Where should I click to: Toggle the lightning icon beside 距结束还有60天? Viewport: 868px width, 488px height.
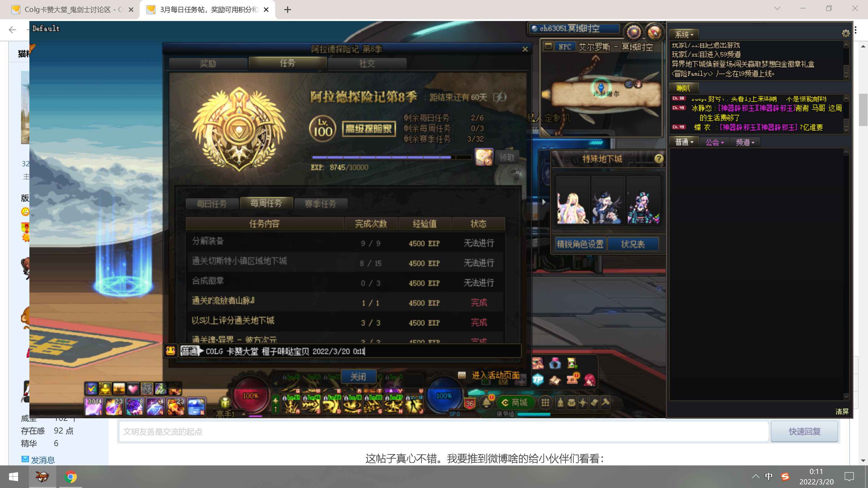coord(500,97)
